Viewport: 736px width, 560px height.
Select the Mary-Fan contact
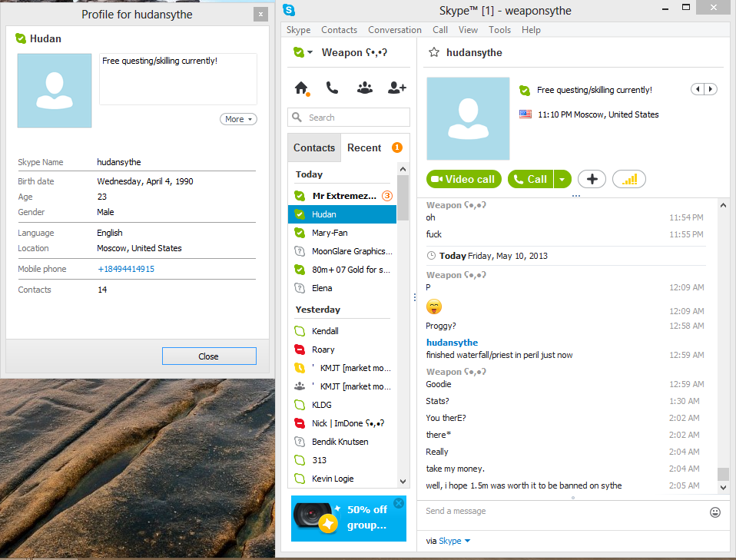click(x=342, y=233)
